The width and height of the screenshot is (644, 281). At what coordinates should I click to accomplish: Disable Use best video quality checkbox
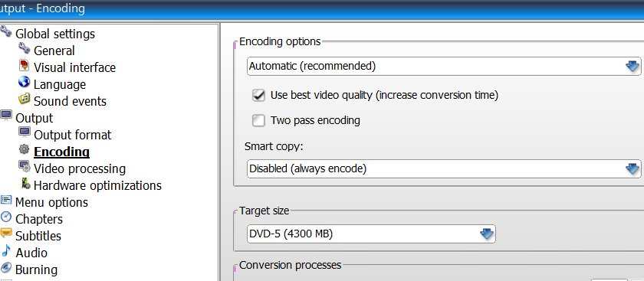tap(258, 96)
